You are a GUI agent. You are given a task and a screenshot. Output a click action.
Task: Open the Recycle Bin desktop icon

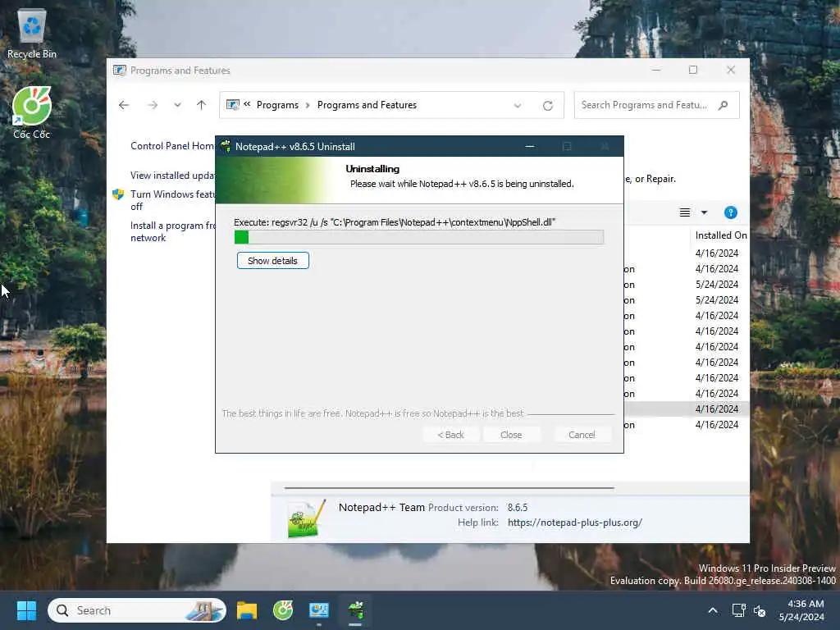pyautogui.click(x=32, y=33)
